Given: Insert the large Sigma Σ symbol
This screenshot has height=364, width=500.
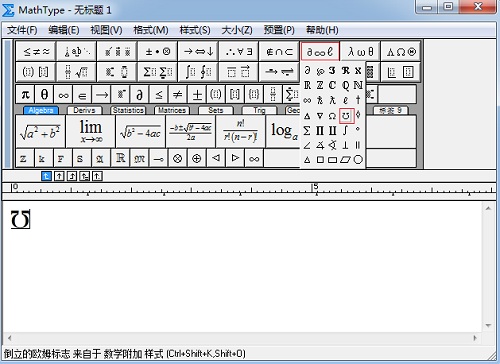Looking at the screenshot, I should (307, 130).
